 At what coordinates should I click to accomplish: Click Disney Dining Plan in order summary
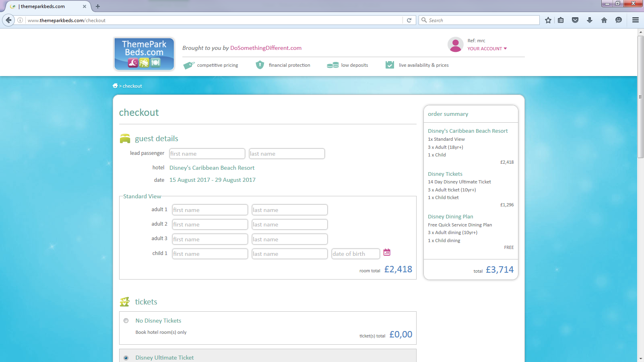tap(450, 216)
